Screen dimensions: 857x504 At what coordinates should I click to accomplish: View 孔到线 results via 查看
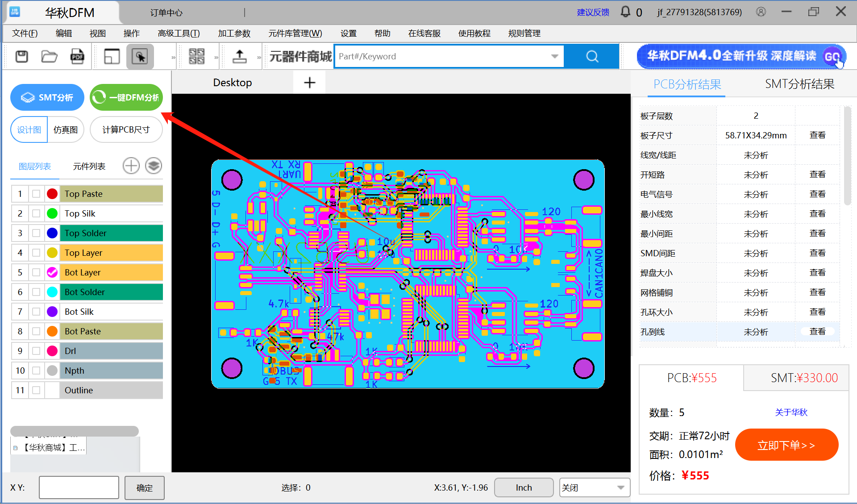click(x=817, y=332)
